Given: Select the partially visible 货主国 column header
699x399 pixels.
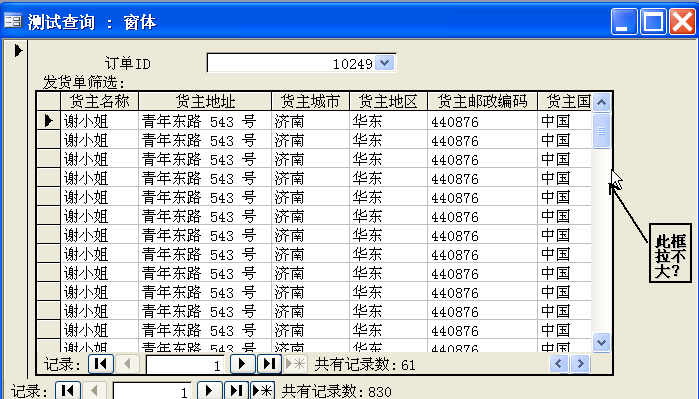Looking at the screenshot, I should click(565, 102).
